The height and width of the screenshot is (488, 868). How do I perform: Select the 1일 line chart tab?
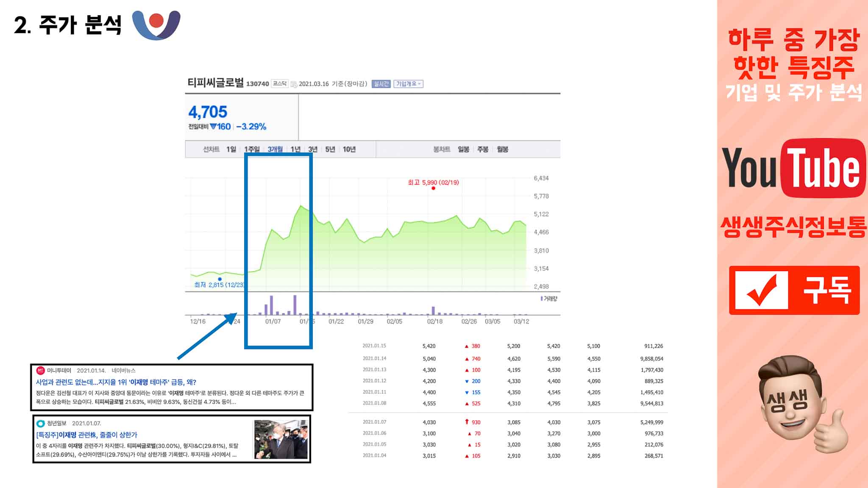click(x=231, y=149)
